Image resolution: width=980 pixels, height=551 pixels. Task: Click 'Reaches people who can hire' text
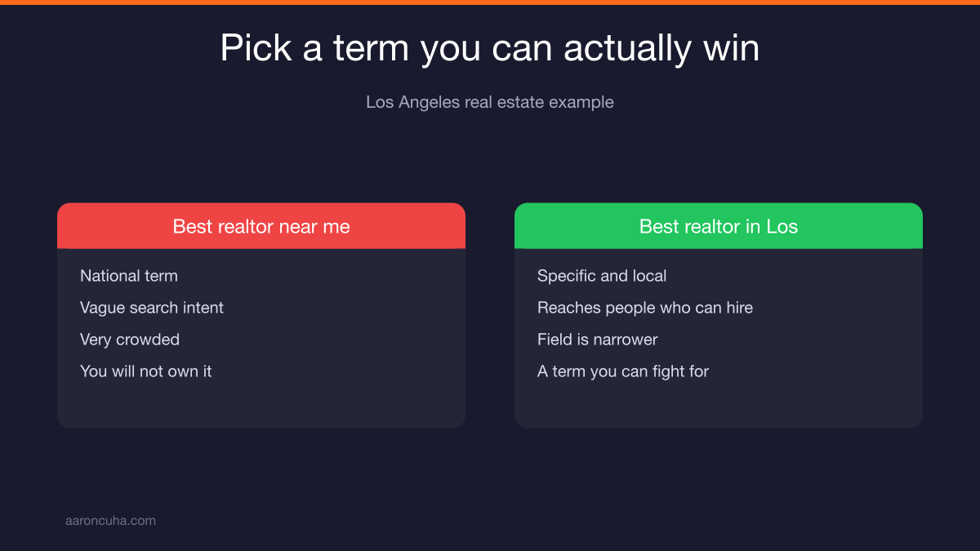(645, 308)
